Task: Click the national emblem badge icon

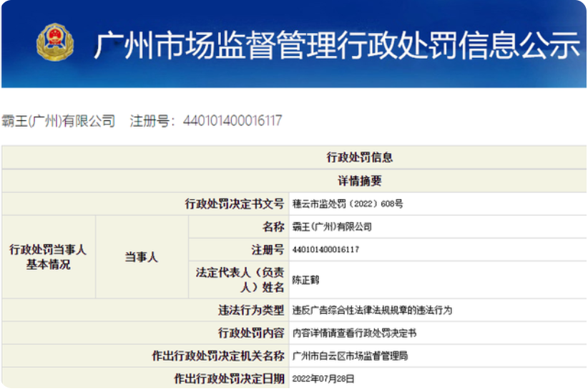Action: pyautogui.click(x=55, y=42)
